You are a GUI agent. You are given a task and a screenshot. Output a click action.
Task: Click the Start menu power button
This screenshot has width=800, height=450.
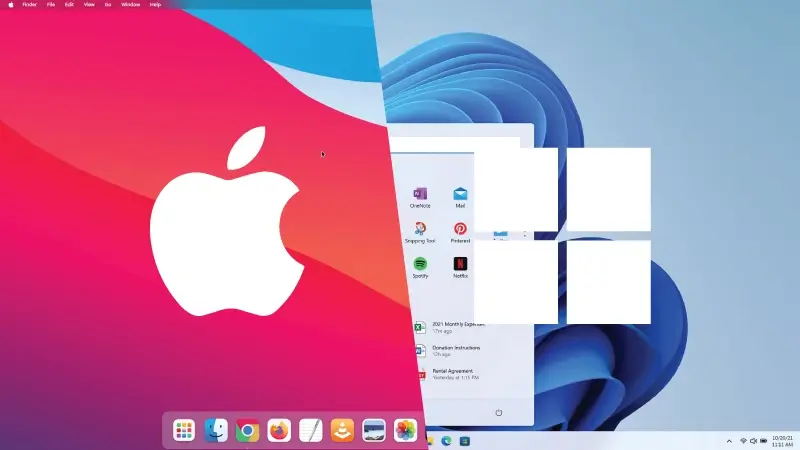pyautogui.click(x=498, y=412)
